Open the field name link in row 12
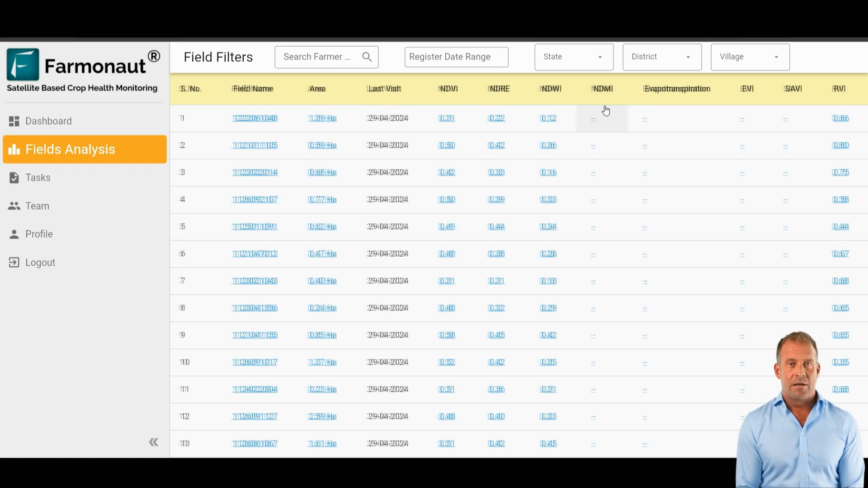868x488 pixels. coord(255,417)
